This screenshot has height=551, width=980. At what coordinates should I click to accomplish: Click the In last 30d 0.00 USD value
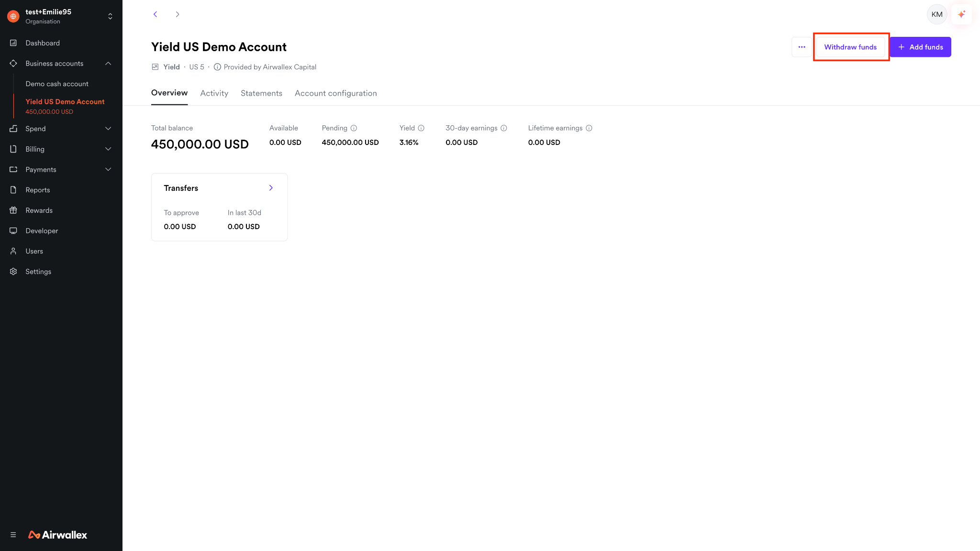pyautogui.click(x=244, y=227)
